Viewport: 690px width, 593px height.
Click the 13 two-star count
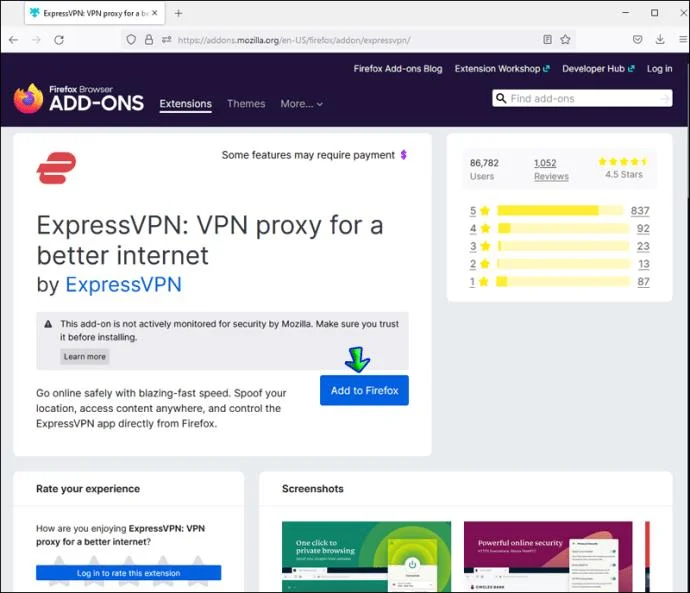pos(644,264)
